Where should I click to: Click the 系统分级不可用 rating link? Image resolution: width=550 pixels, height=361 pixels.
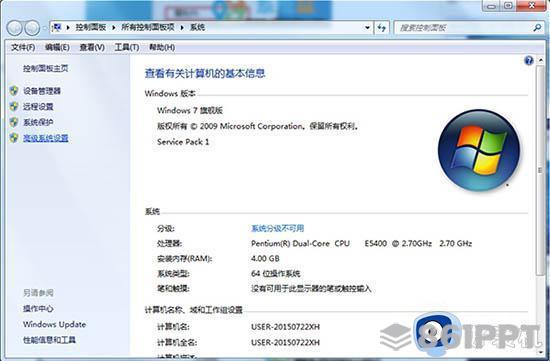(277, 228)
